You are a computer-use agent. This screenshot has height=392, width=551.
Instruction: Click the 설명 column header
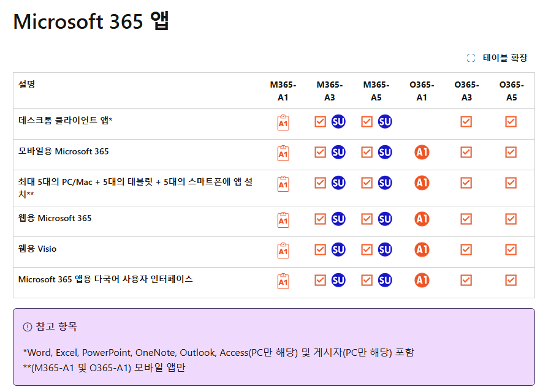tap(27, 85)
